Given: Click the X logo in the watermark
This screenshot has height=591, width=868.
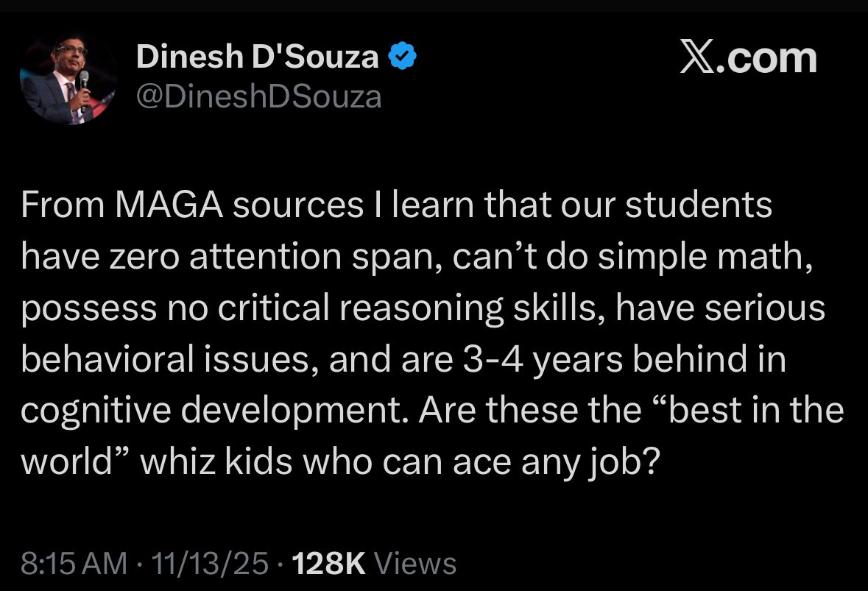Looking at the screenshot, I should tap(696, 59).
